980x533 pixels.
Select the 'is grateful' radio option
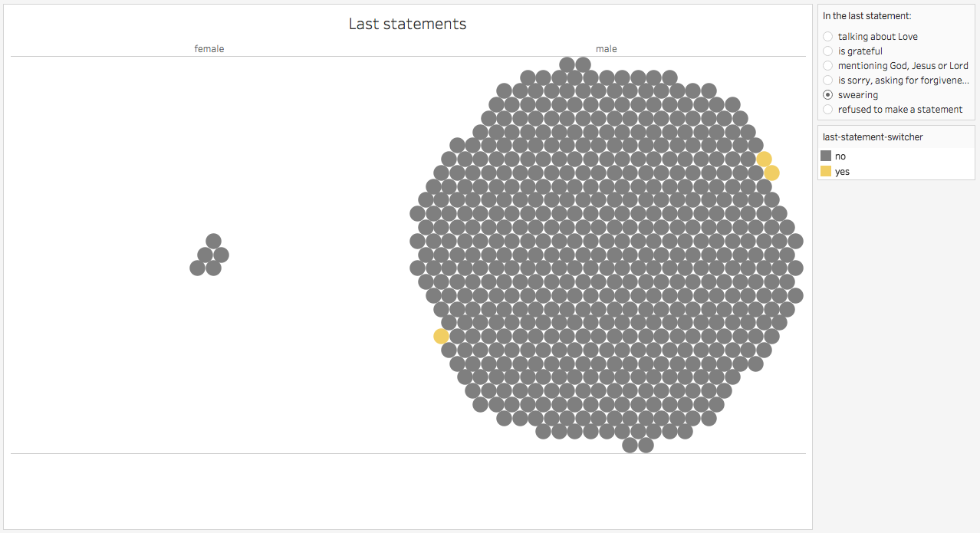pos(828,51)
